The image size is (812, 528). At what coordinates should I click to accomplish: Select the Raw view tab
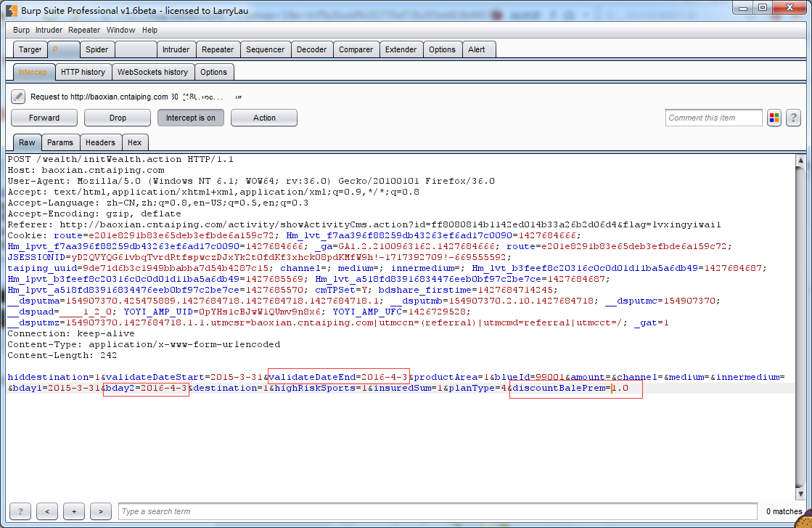pyautogui.click(x=27, y=142)
